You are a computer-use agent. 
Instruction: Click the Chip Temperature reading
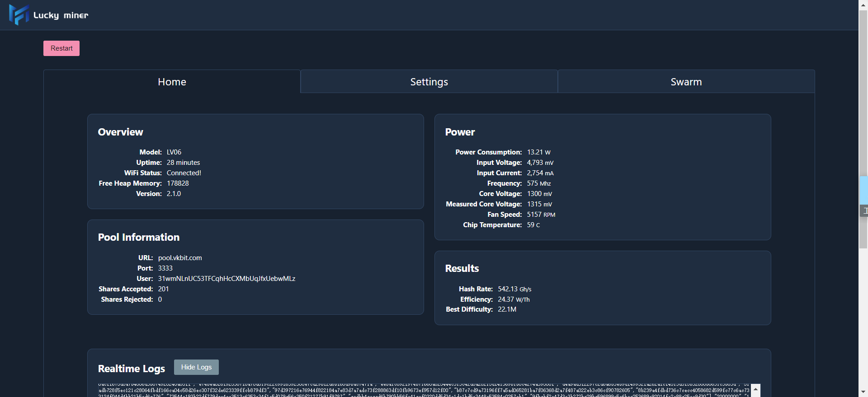click(533, 225)
